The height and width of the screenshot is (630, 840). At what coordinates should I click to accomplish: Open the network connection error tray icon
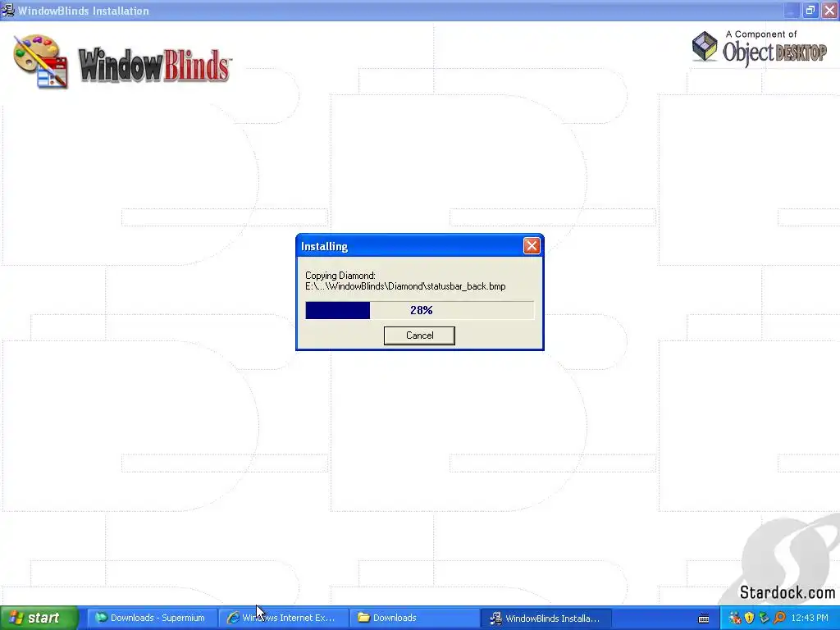tap(735, 619)
